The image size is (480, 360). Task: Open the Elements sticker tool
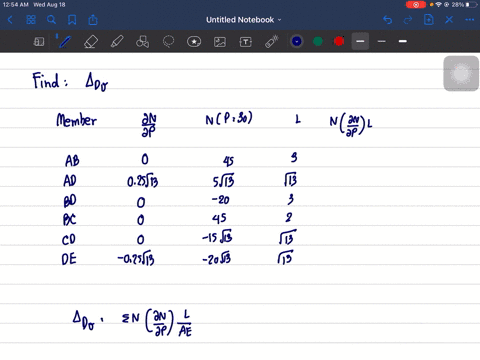tap(194, 42)
